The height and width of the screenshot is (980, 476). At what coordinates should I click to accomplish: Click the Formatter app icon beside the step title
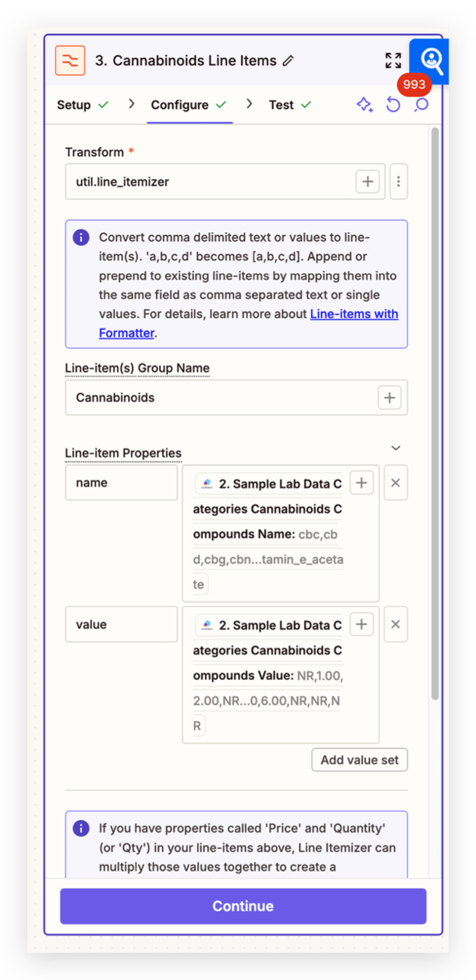(70, 60)
